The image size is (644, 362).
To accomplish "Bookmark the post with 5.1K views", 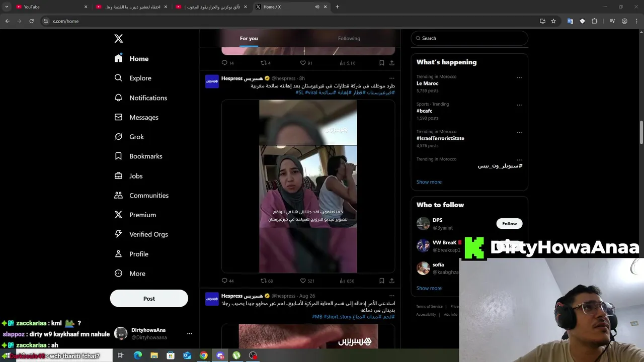I will click(382, 63).
